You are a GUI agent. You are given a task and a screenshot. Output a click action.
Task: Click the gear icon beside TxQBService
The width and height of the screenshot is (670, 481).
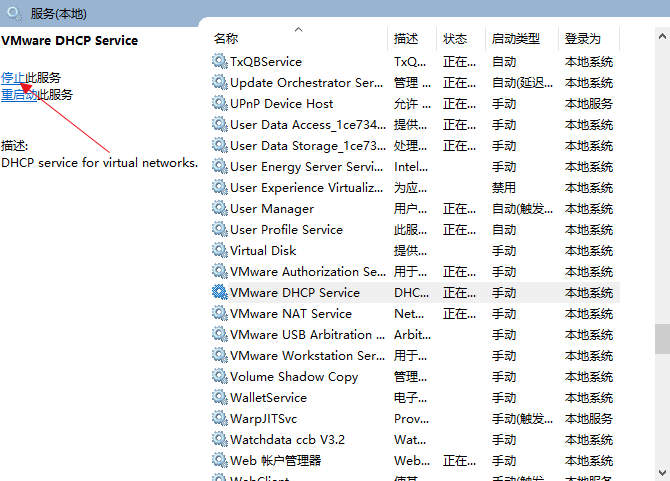tap(220, 61)
